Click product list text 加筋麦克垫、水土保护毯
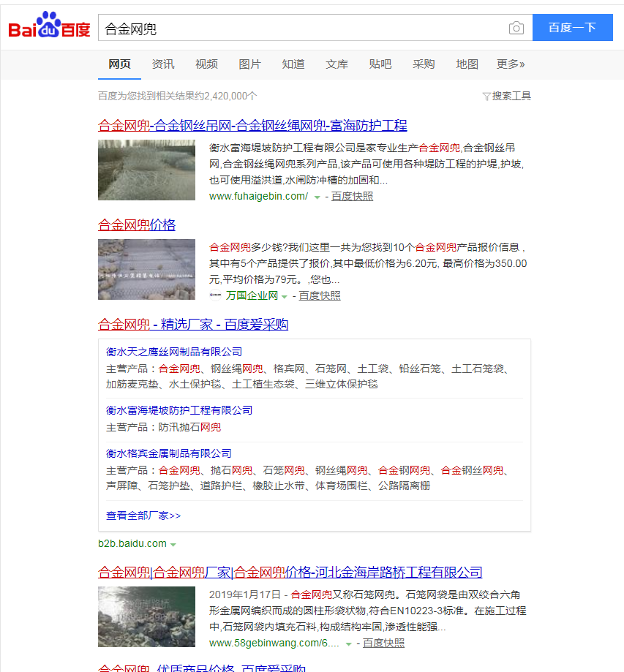Viewport: 624px width, 672px height. (163, 384)
